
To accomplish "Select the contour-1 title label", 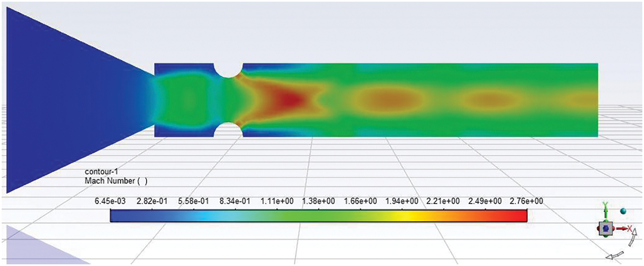I will [x=101, y=172].
